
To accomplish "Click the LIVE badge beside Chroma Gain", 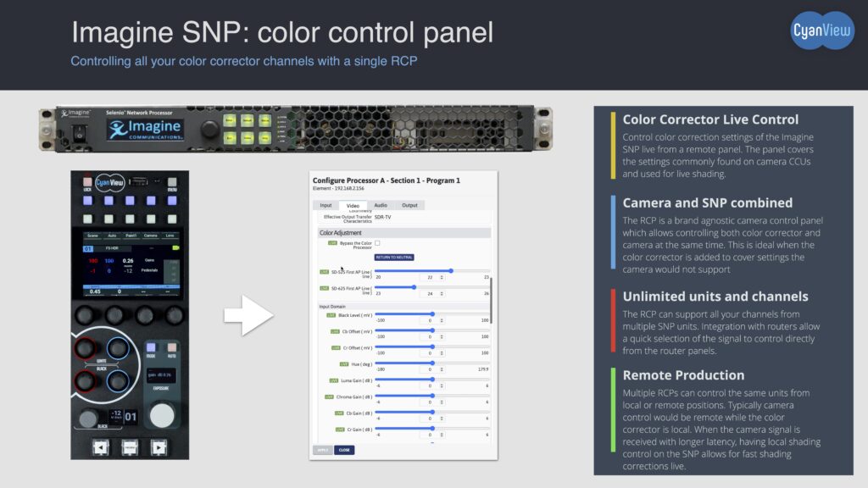I will (x=330, y=396).
